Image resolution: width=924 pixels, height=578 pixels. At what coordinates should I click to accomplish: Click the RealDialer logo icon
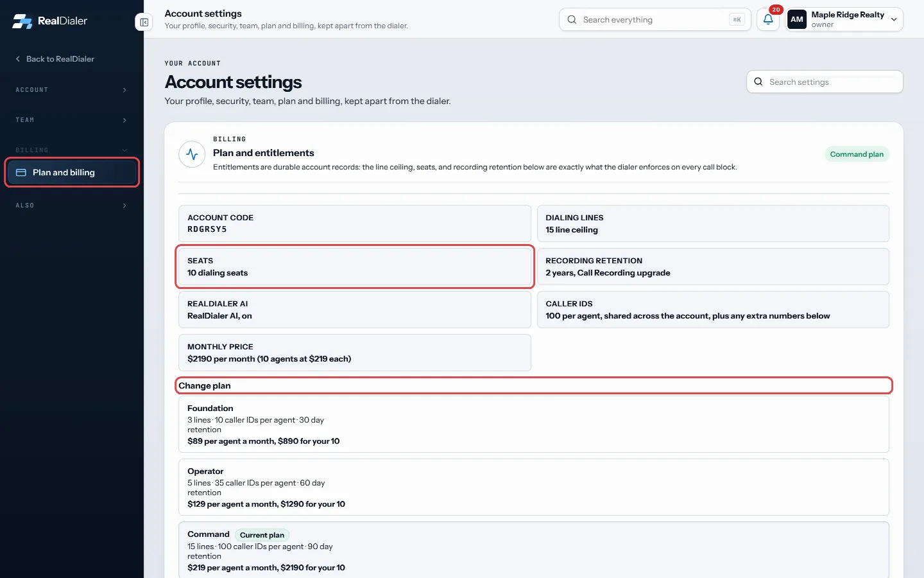[22, 21]
